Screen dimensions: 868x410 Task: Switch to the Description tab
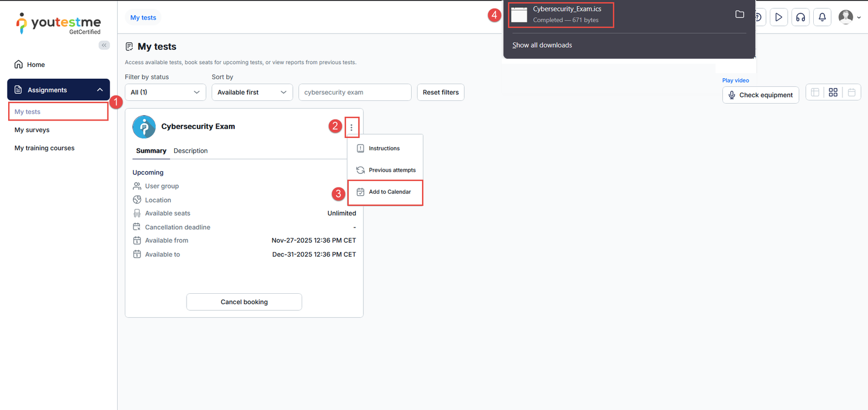[x=190, y=151]
